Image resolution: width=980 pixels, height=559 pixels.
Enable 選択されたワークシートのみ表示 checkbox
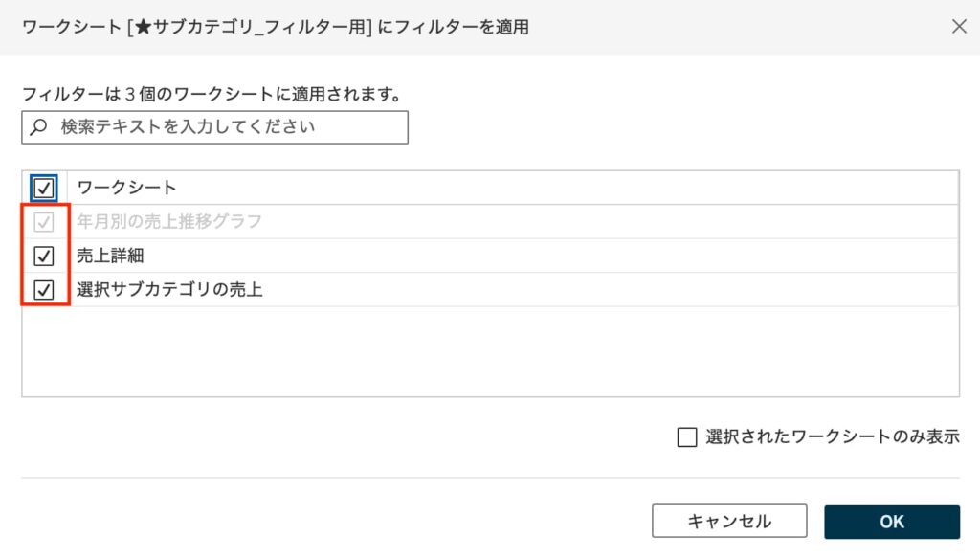(x=687, y=437)
